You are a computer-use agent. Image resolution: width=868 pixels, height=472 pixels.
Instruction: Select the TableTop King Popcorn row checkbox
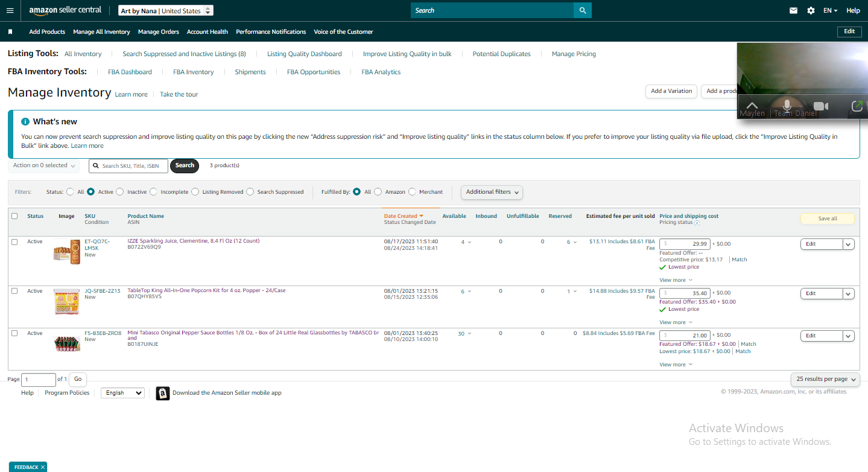click(x=14, y=291)
